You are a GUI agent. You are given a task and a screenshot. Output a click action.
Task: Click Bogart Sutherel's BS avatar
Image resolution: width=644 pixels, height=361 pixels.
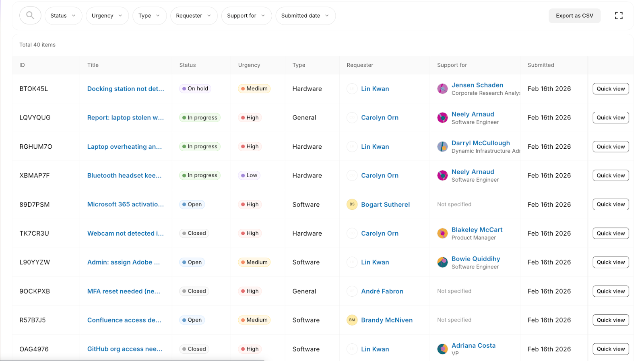click(x=352, y=204)
